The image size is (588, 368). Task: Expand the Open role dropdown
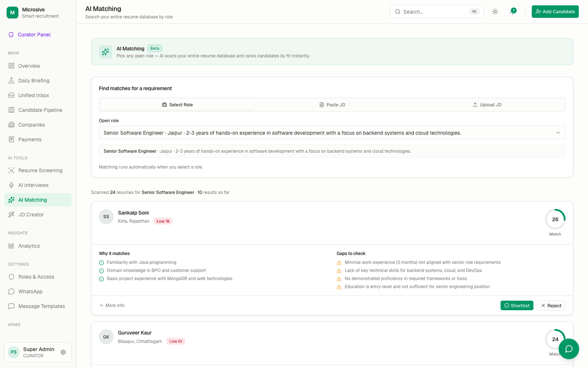tap(332, 133)
